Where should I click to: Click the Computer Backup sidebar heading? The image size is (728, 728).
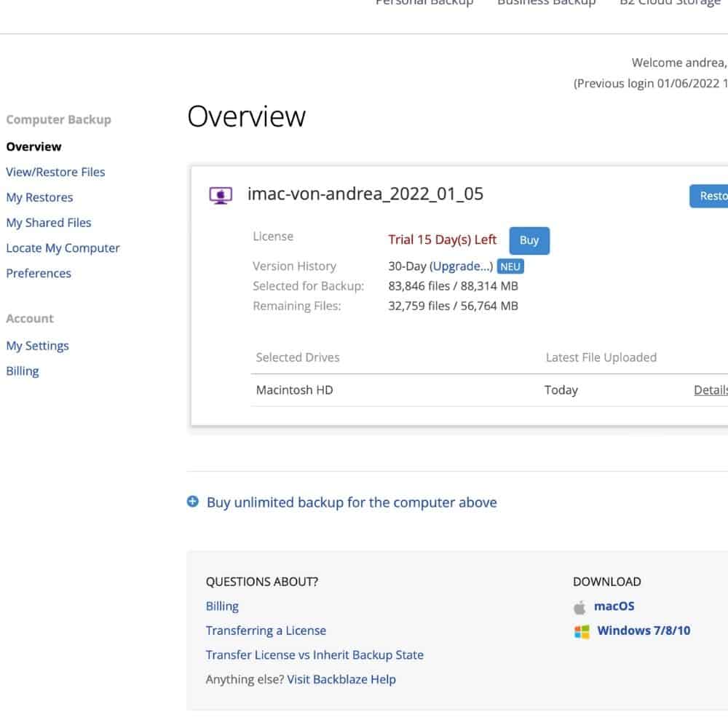58,120
